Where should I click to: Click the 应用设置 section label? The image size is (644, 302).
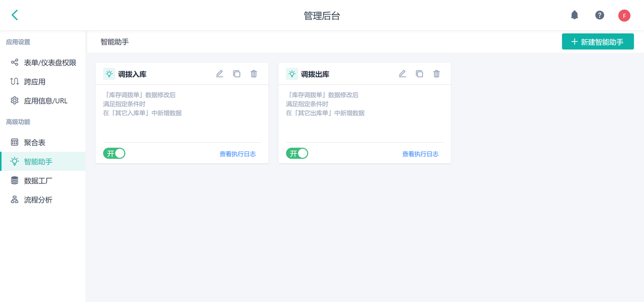(18, 42)
